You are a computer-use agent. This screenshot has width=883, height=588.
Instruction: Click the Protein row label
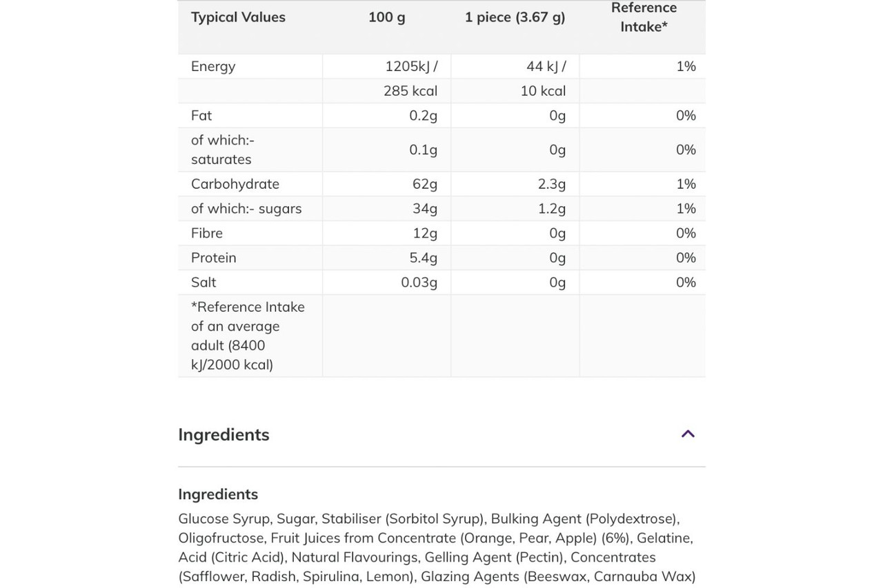[x=214, y=258]
